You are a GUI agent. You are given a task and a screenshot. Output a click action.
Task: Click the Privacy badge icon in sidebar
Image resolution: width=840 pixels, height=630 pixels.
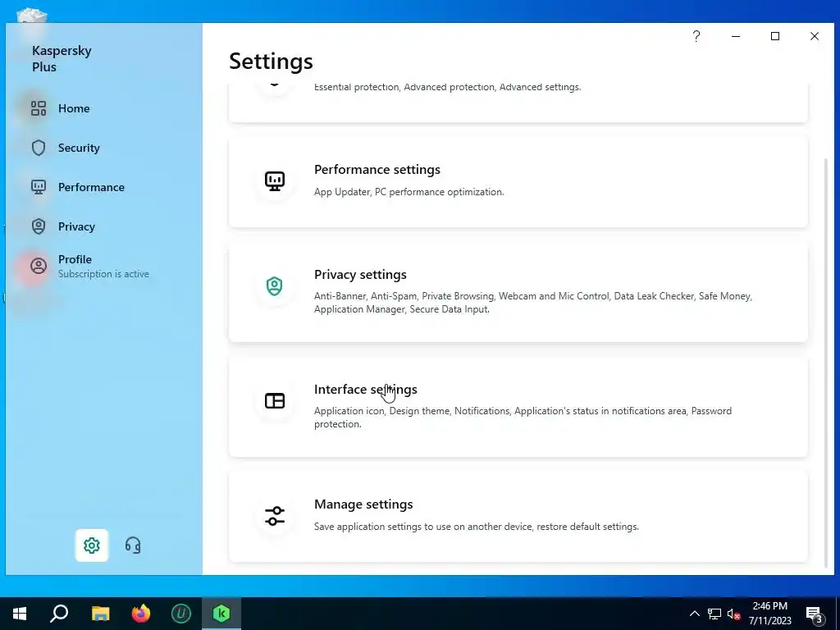point(38,226)
